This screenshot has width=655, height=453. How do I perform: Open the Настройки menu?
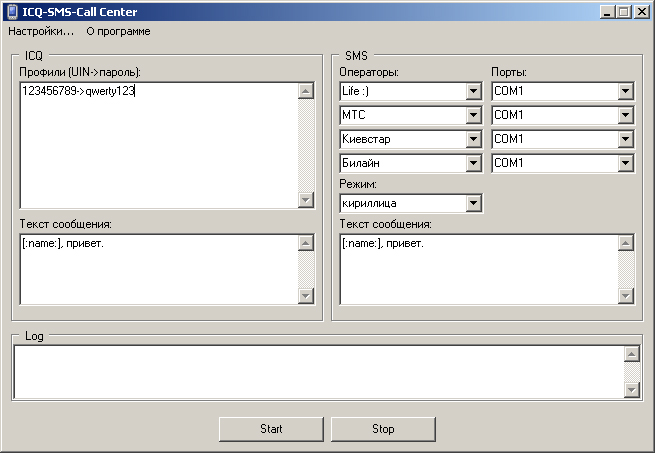point(41,31)
